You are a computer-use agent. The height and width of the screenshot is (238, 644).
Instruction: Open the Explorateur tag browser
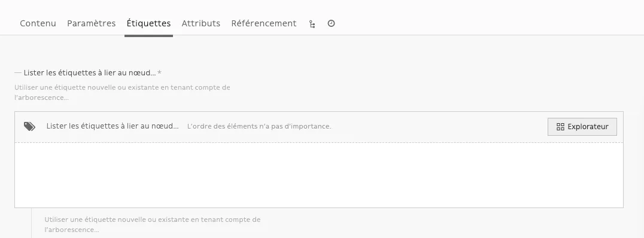(582, 127)
